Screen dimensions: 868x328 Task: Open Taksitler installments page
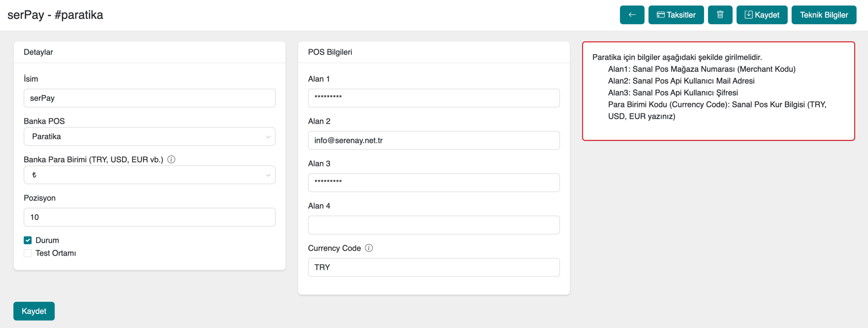point(676,15)
